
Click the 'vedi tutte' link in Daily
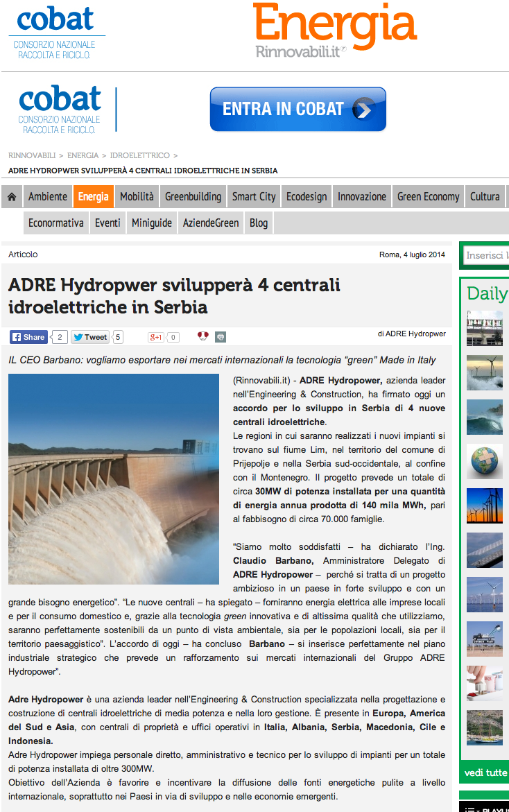click(x=485, y=772)
